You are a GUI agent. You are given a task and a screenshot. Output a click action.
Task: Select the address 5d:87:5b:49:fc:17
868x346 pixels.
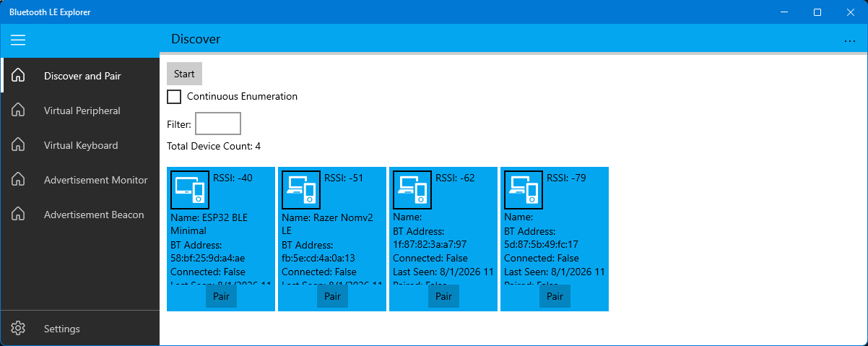[541, 244]
